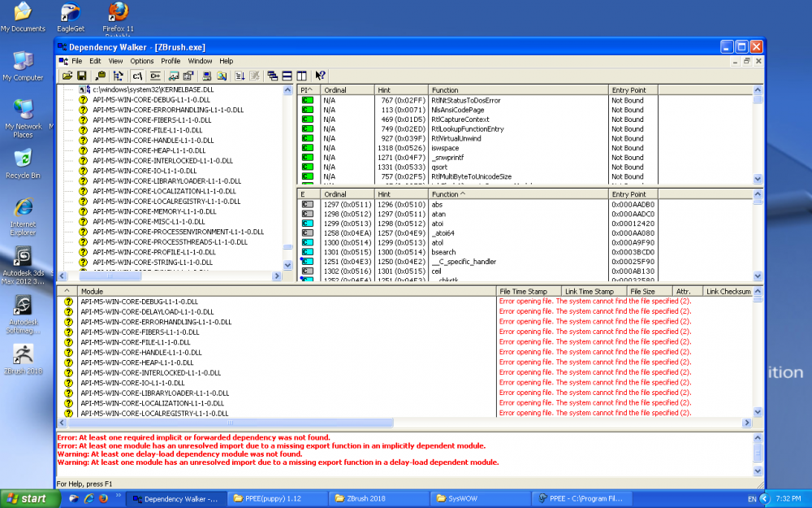Open a new module file
The height and width of the screenshot is (508, 812).
tap(68, 76)
